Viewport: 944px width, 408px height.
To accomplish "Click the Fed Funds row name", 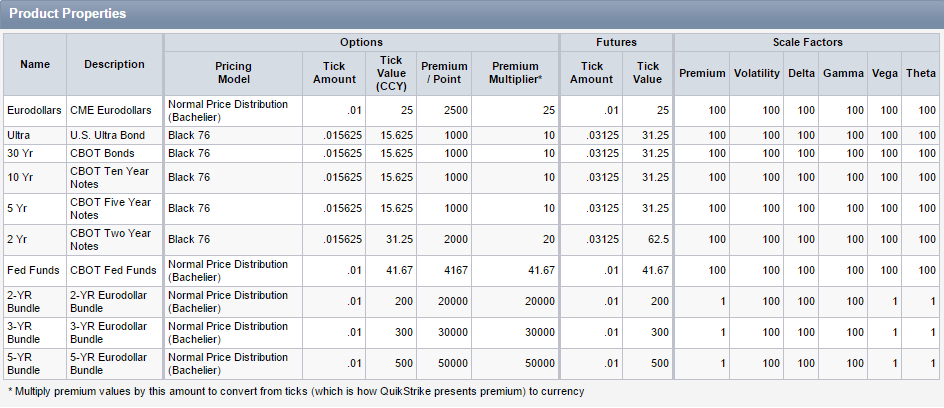I will (x=35, y=271).
